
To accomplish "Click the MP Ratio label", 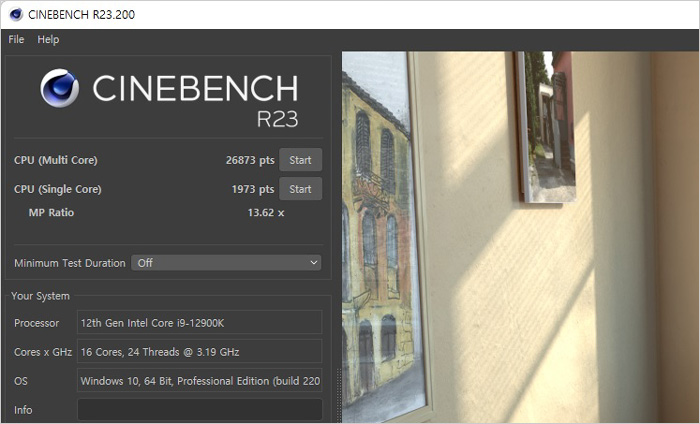I will [51, 212].
